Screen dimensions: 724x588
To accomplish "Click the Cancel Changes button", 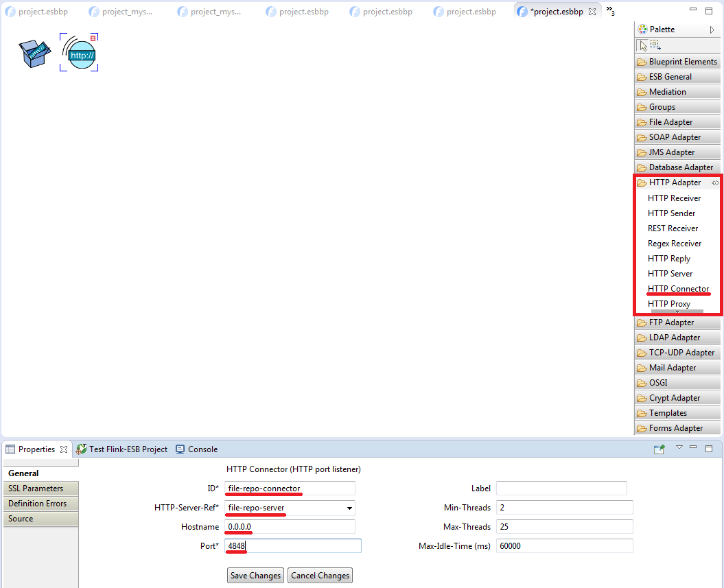I will tap(320, 576).
